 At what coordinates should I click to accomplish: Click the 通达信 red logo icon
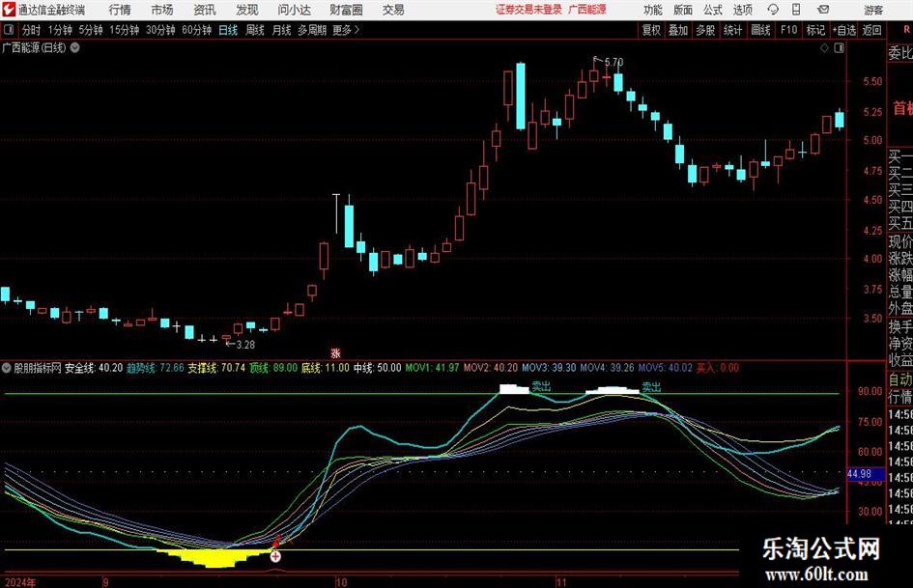click(9, 10)
